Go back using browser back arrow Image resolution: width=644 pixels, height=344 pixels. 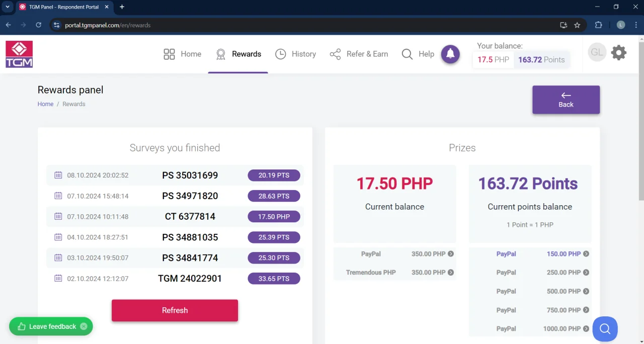[x=8, y=25]
